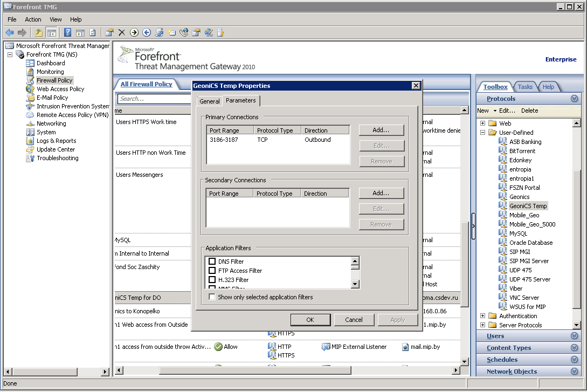This screenshot has width=587, height=392.
Task: Toggle Show only selected application filters
Action: [212, 297]
